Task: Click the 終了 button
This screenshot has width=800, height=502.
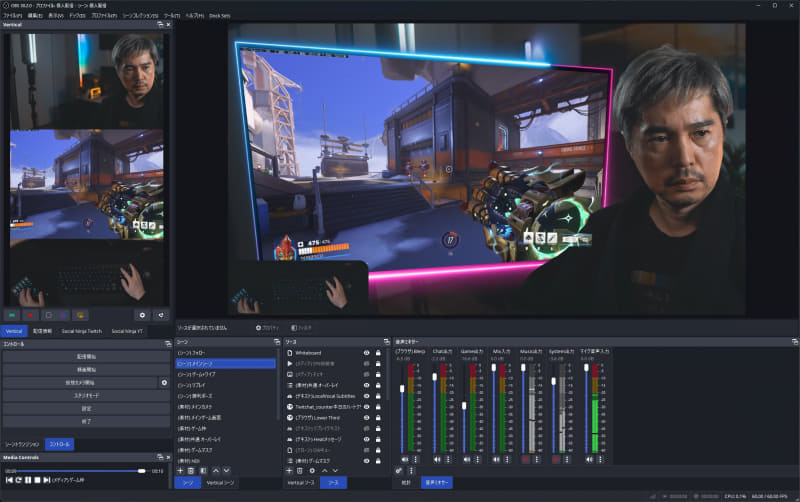Action: [86, 421]
